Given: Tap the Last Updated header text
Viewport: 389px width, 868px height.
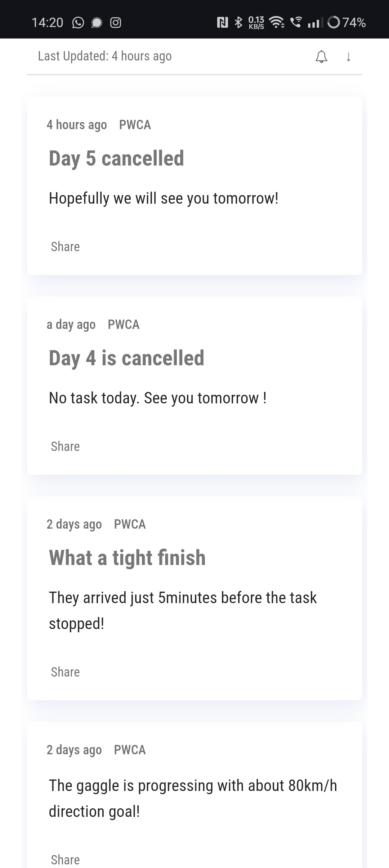Looking at the screenshot, I should [x=105, y=56].
